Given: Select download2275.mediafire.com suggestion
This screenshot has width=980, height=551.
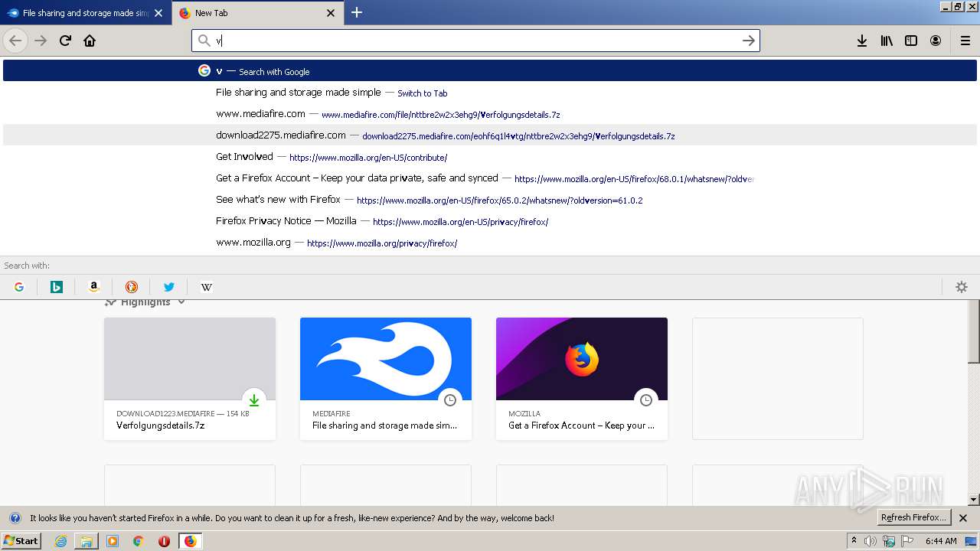Looking at the screenshot, I should (x=490, y=135).
